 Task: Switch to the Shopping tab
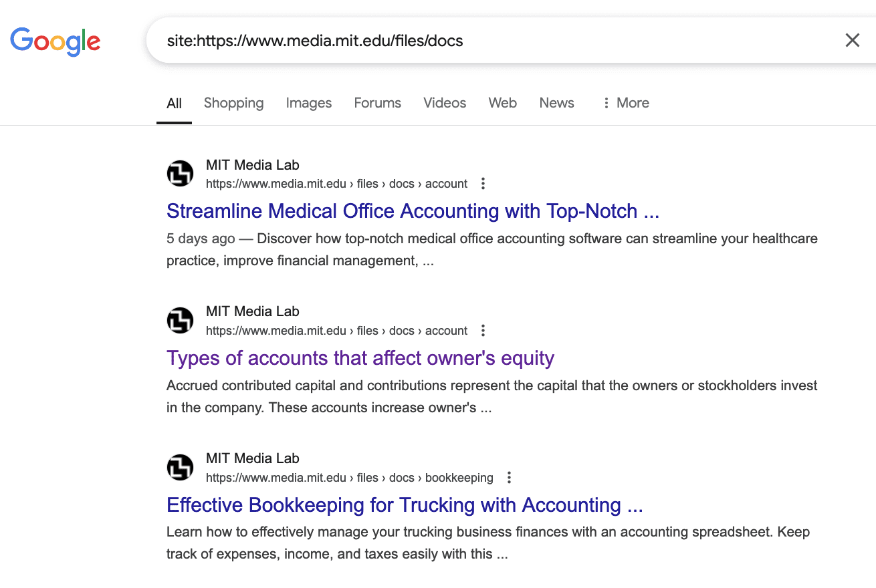233,103
